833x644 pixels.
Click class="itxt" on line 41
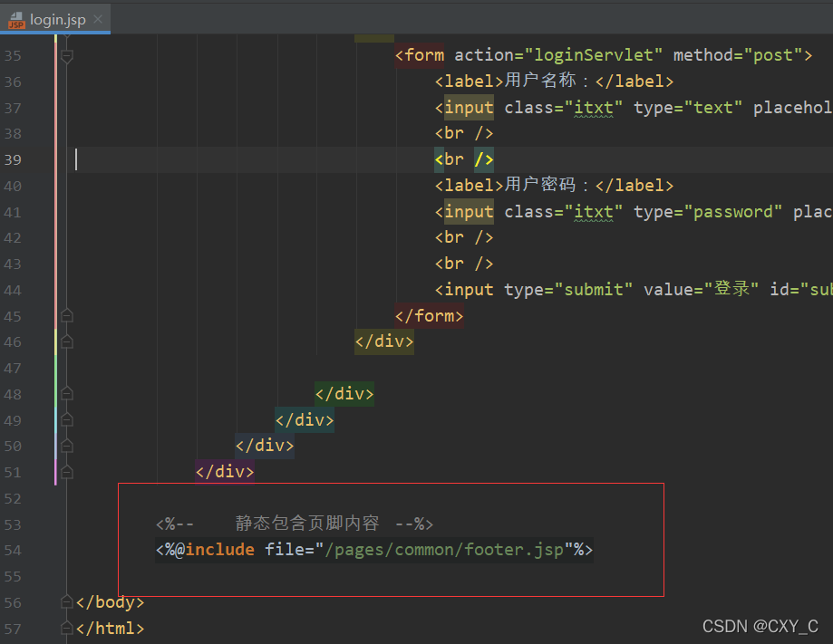click(x=563, y=211)
